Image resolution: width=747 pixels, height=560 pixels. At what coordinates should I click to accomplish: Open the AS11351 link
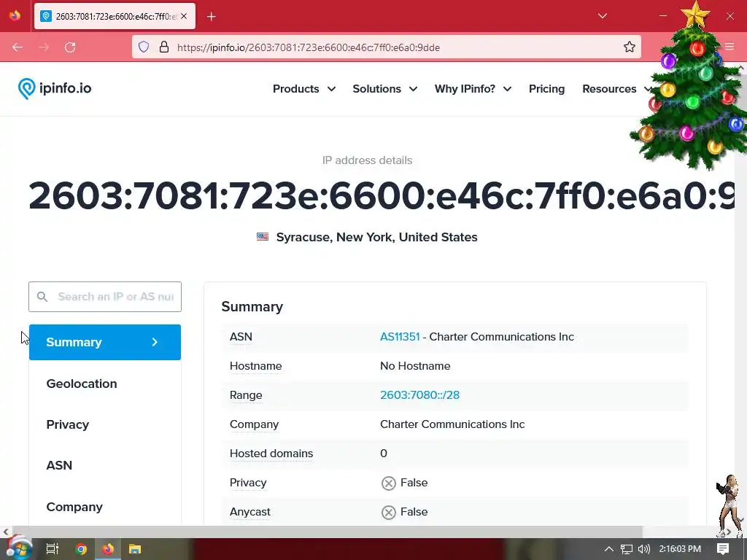click(400, 337)
